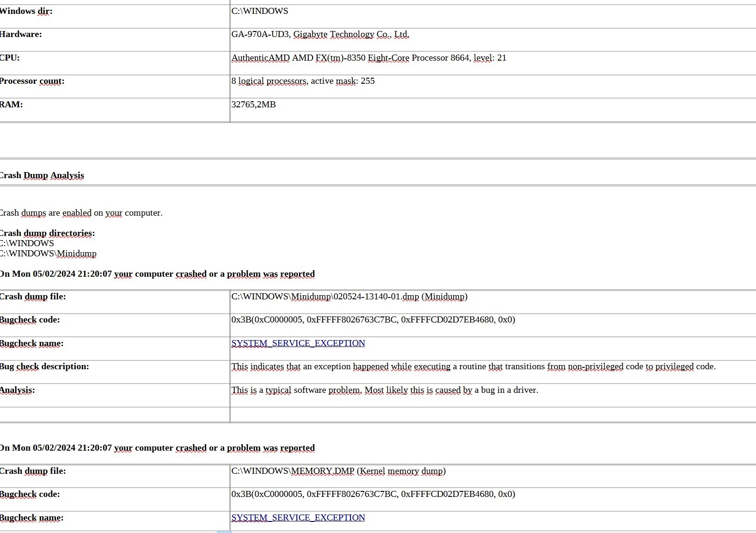
Task: Click the 'Hardware:' row label
Action: tap(21, 34)
